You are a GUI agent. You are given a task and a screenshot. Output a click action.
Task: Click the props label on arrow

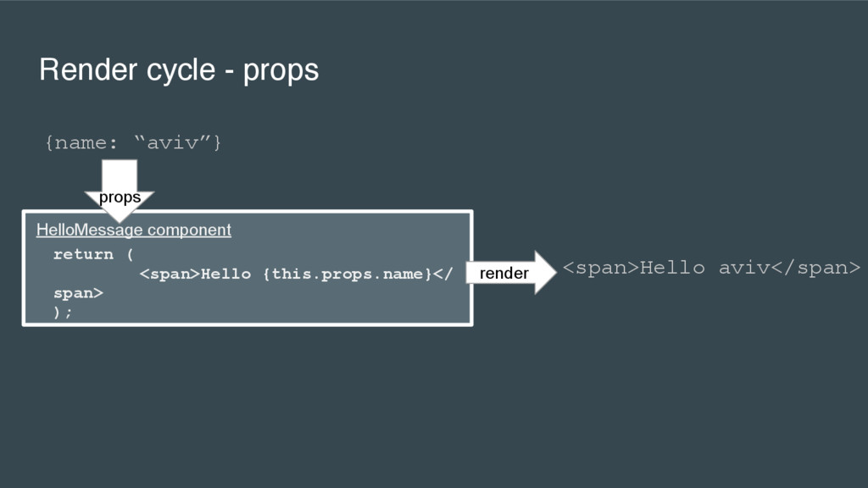point(120,197)
